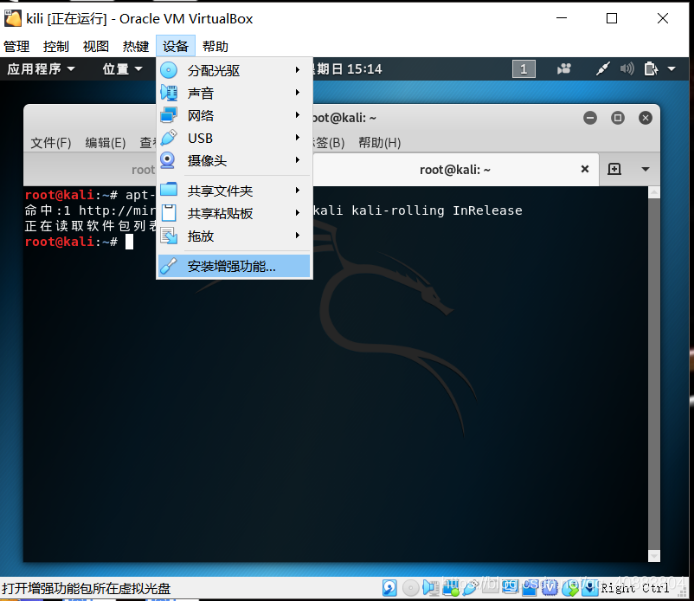Click the optical drive disc icon in Devices menu
Image resolution: width=695 pixels, height=602 pixels.
click(x=169, y=70)
